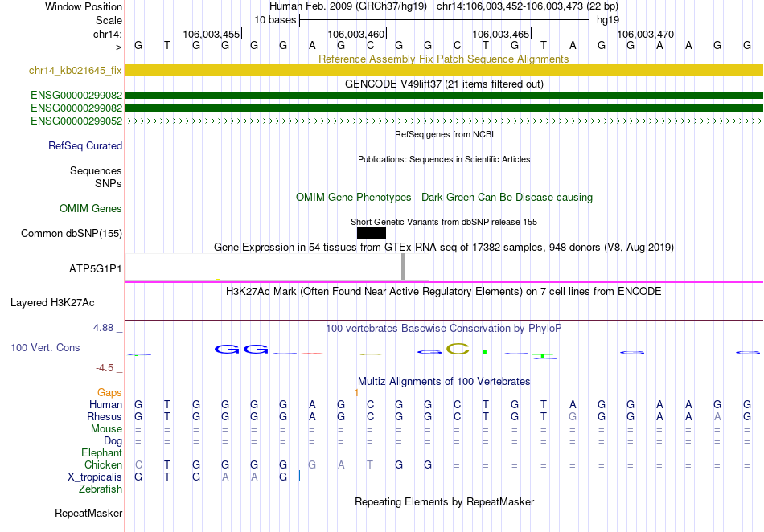Open RefSeq Curated track settings
This screenshot has height=532, width=764.
tap(85, 145)
